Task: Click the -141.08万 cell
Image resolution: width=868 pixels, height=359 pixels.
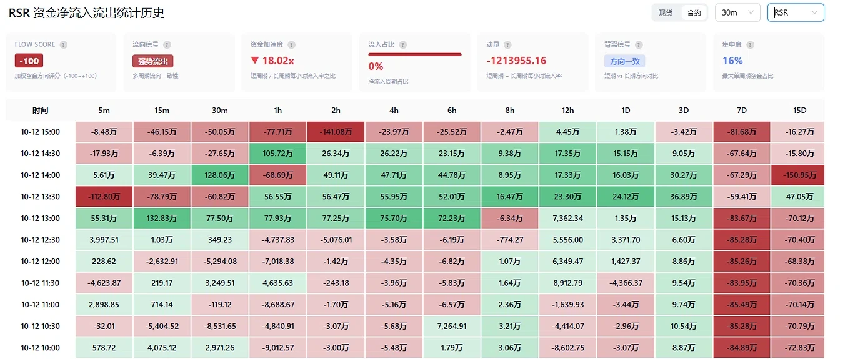Action: pos(336,132)
